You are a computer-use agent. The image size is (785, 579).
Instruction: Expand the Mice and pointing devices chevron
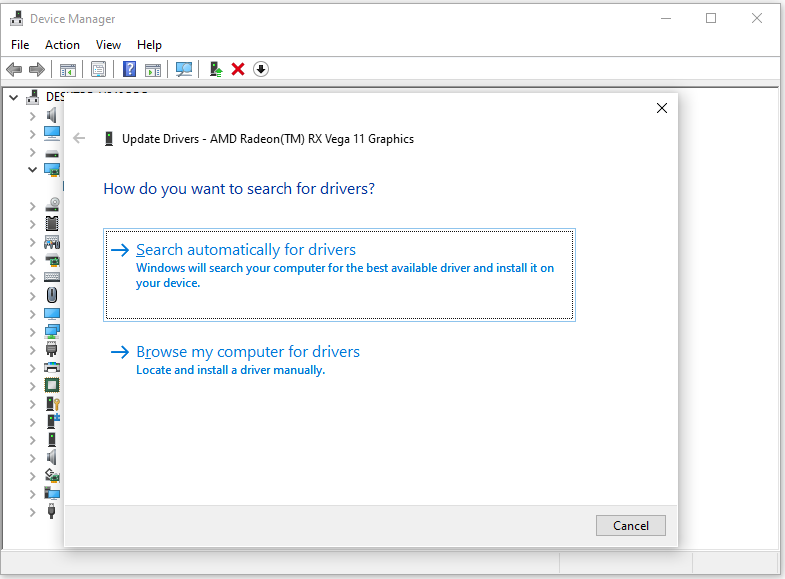pos(33,296)
